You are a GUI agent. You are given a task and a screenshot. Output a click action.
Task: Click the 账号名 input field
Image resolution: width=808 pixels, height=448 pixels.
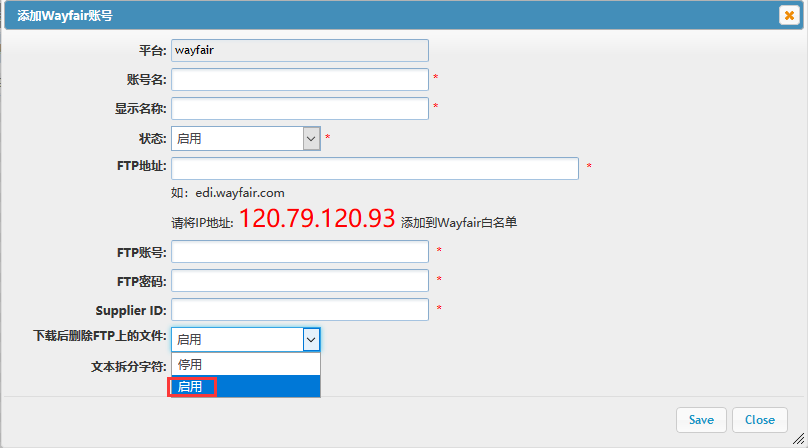[x=300, y=79]
